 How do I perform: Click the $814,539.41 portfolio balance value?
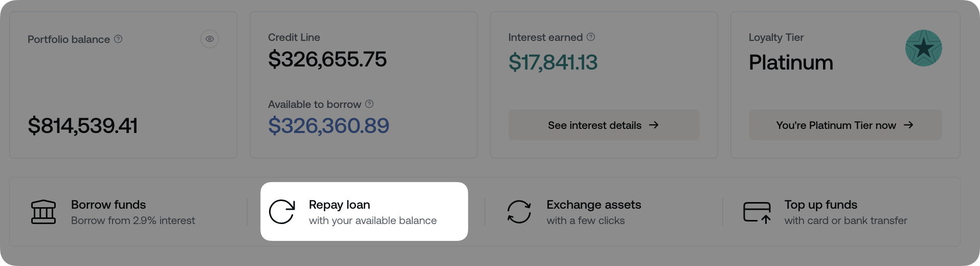[x=83, y=125]
